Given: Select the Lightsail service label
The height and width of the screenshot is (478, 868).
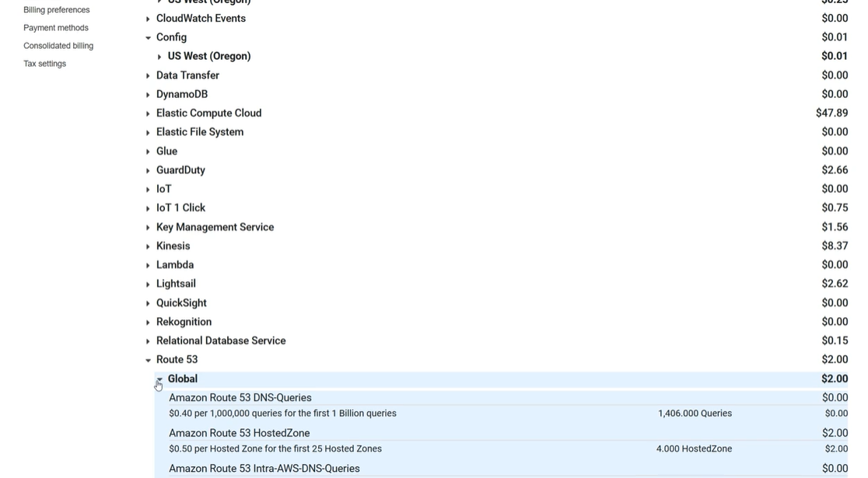Looking at the screenshot, I should [176, 284].
